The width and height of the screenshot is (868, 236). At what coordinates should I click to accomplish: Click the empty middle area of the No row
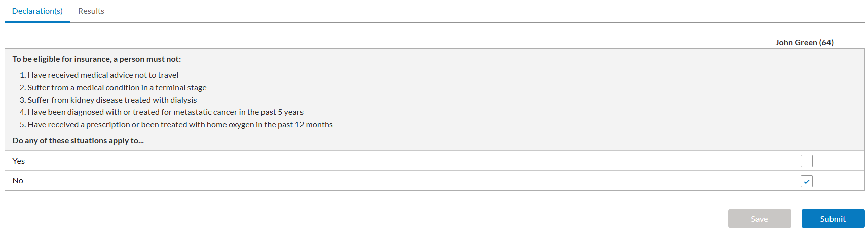(405, 181)
